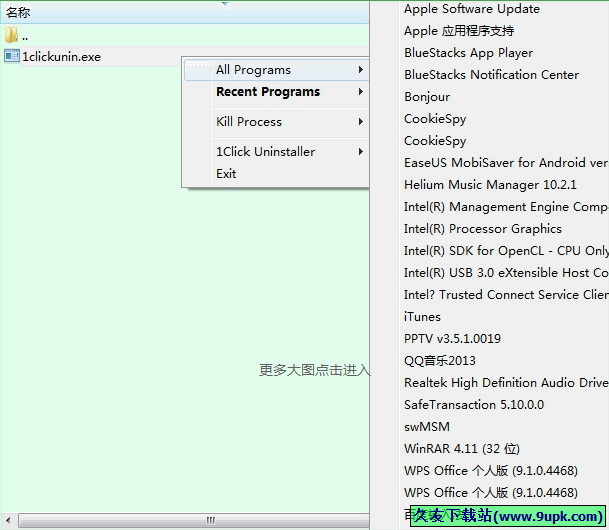Screen dimensions: 609x530
Task: Select QQ音乐2013 entry
Action: (x=440, y=361)
